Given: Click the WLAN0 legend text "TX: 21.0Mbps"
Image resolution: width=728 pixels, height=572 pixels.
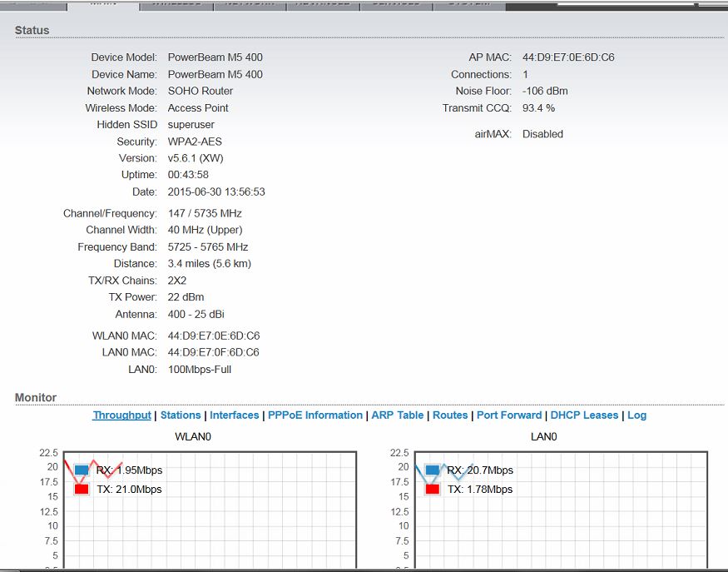Looking at the screenshot, I should point(130,490).
